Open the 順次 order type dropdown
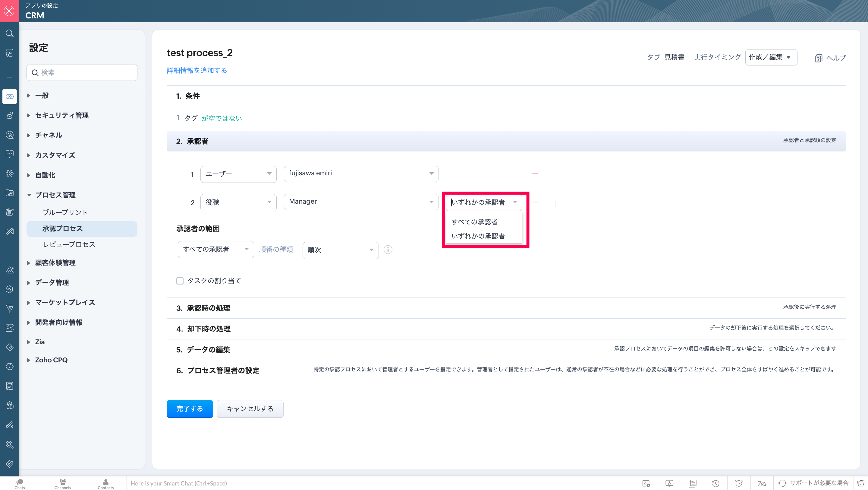Viewport: 868px width, 490px height. (x=340, y=250)
